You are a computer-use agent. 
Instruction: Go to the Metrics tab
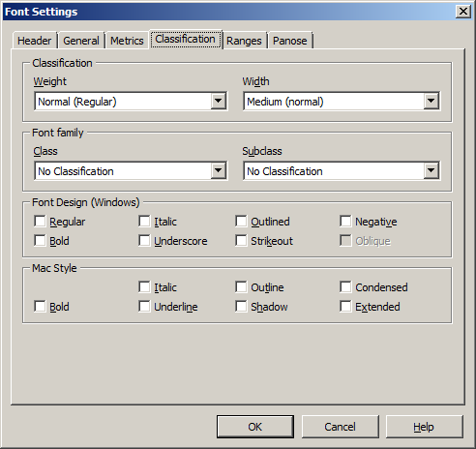tap(127, 41)
